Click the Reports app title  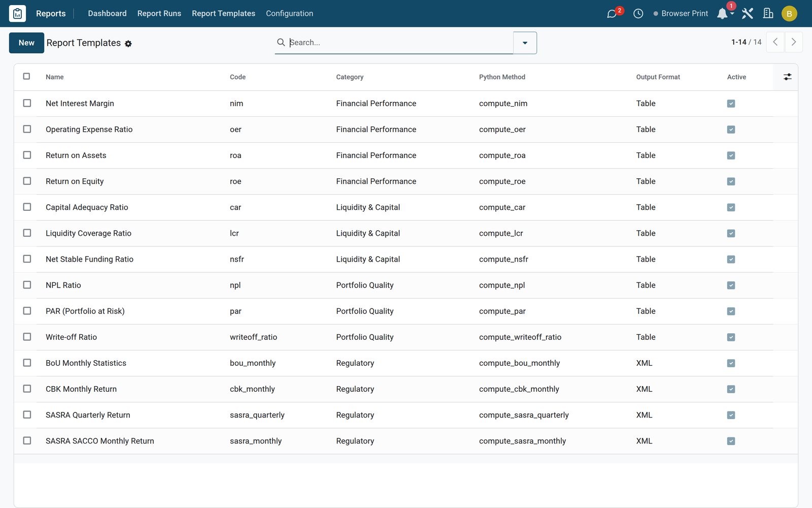coord(51,14)
